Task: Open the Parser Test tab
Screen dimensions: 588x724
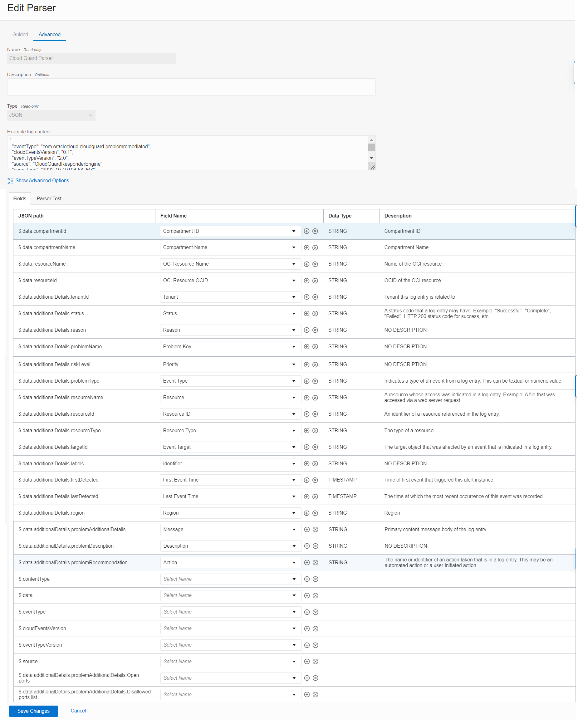Action: tap(49, 198)
